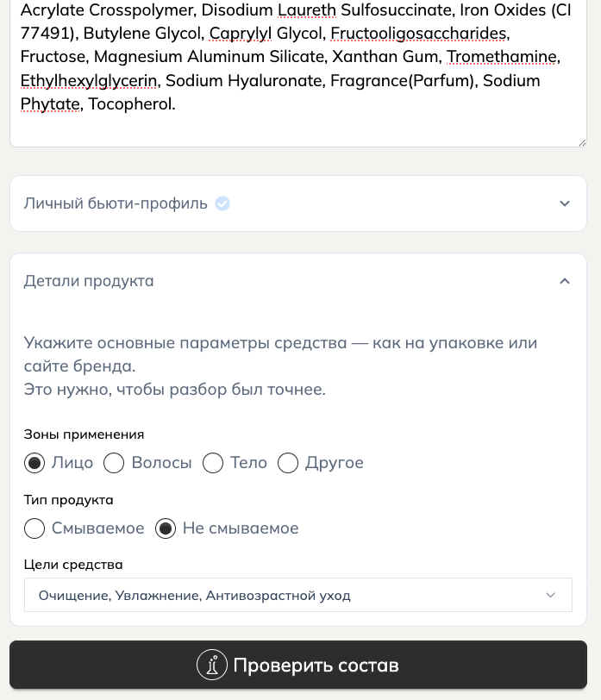
Task: Click the verified badge beside Личный бьюти-профиль
Action: click(x=222, y=203)
